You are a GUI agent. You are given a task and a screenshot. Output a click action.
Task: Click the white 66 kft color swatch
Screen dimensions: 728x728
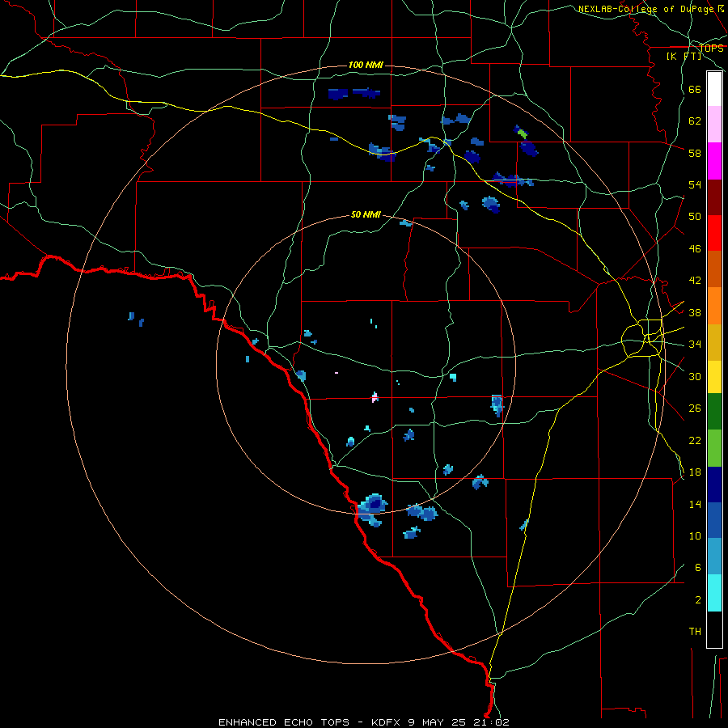pos(714,89)
